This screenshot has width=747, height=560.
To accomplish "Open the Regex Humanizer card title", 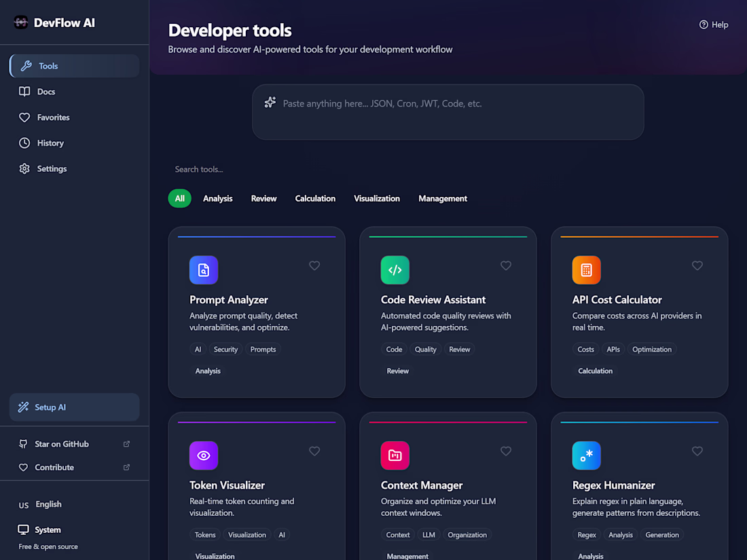I will click(x=614, y=485).
